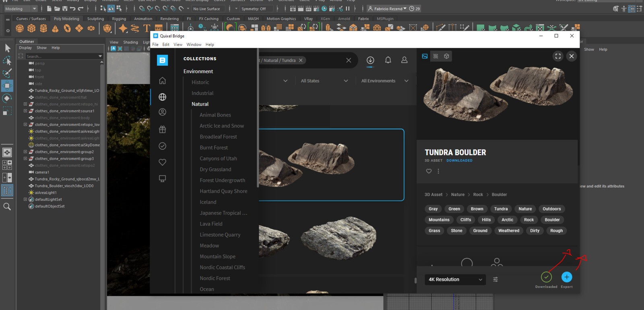The height and width of the screenshot is (310, 644).
Task: Filter by the Weathered tag
Action: coord(509,231)
